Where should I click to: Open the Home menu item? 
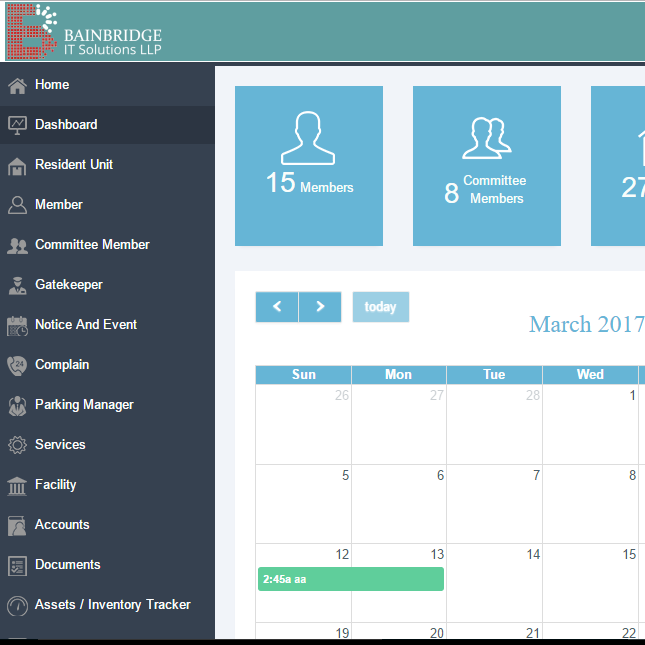coord(107,85)
